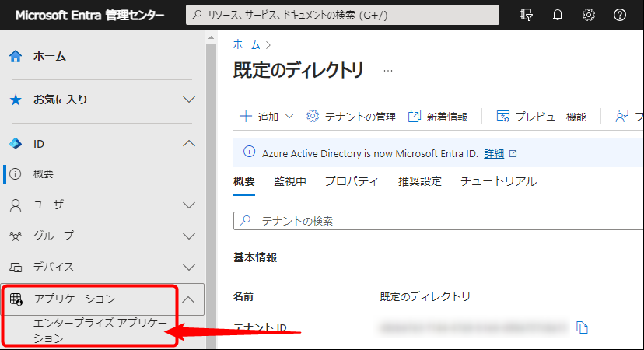Click the ホーム label in sidebar
The height and width of the screenshot is (350, 644).
49,56
